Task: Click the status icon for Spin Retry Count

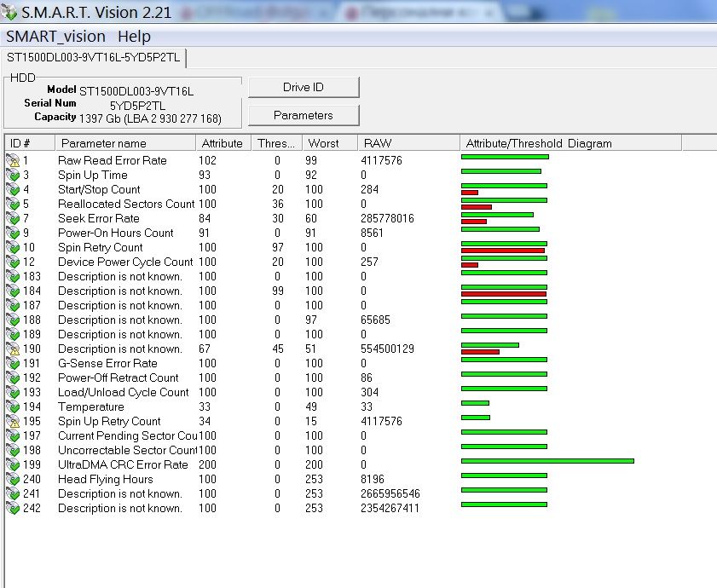Action: click(x=13, y=247)
